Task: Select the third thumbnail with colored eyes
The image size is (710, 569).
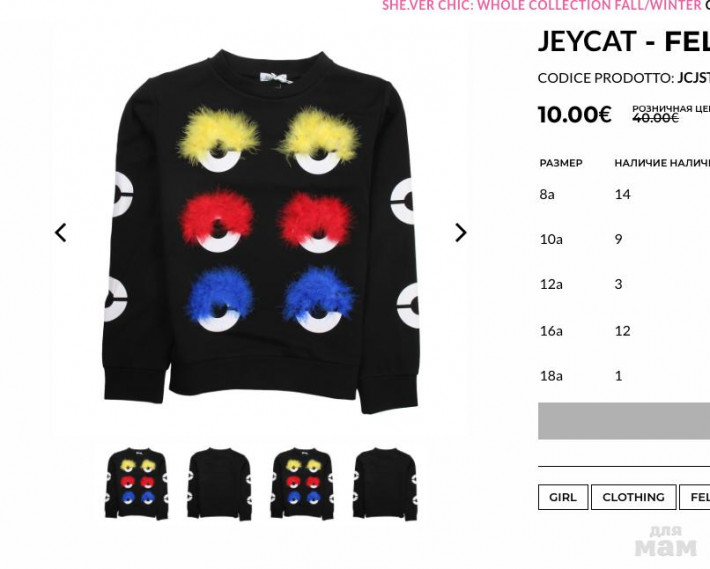Action: tap(302, 483)
